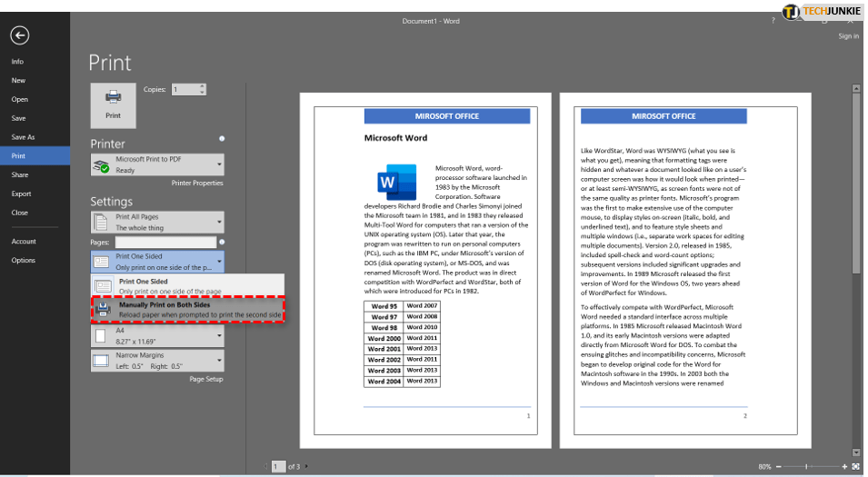Open the Microsoft Print to PDF dropdown

(156, 164)
